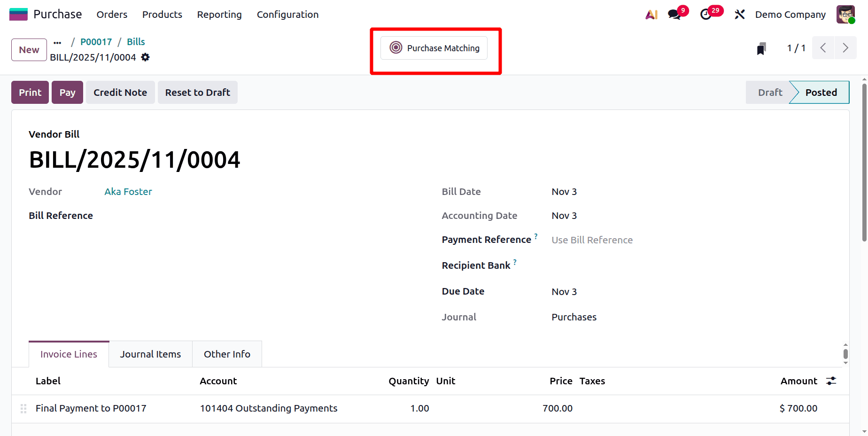The width and height of the screenshot is (868, 436).
Task: Click the Purchase Matching button
Action: coord(434,47)
